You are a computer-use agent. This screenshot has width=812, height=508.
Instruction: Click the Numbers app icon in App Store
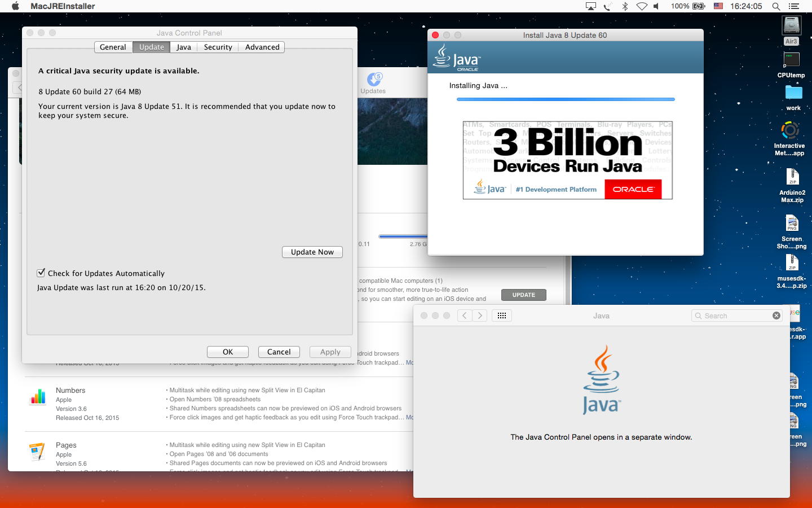pos(38,397)
